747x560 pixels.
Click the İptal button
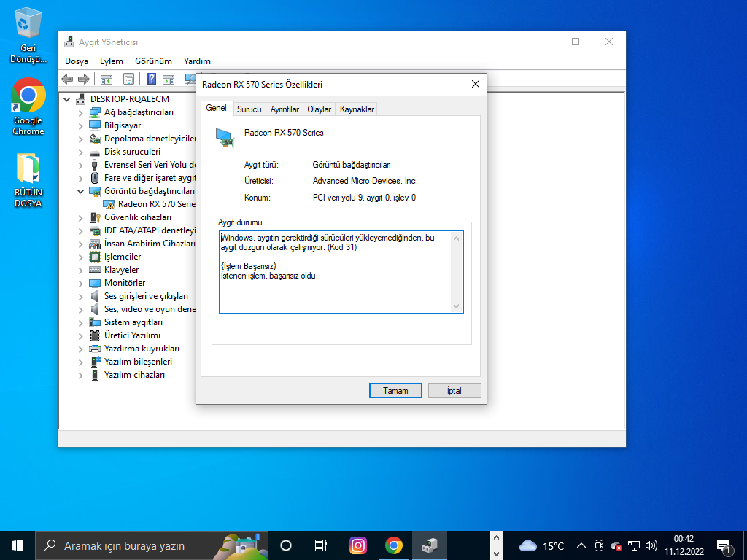coord(454,391)
